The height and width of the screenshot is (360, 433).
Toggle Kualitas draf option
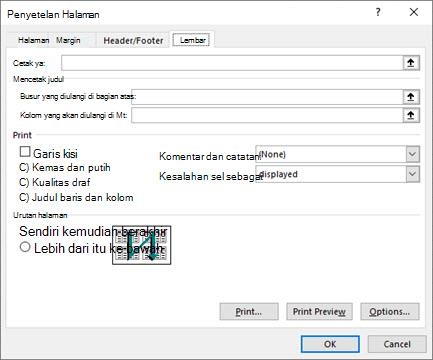[x=55, y=182]
